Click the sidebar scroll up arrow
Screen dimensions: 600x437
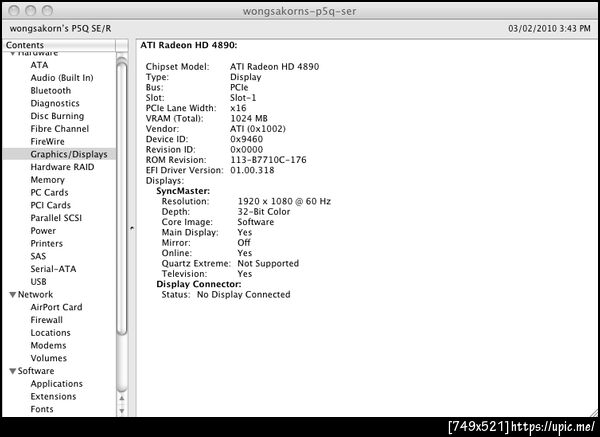click(122, 398)
